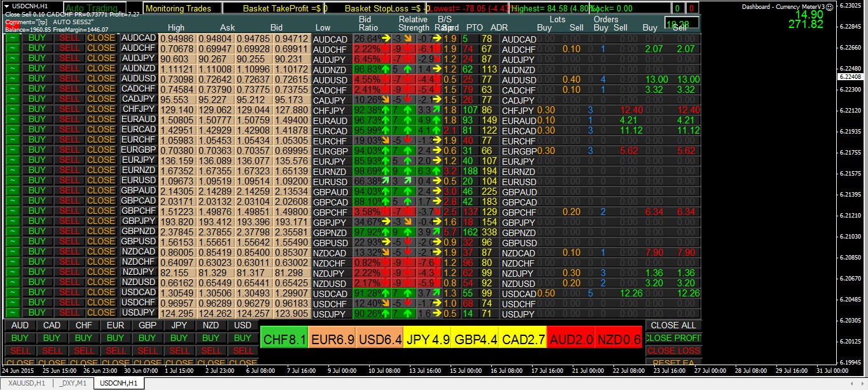Click SELL under the EUR basket column
868x390 pixels.
(115, 351)
